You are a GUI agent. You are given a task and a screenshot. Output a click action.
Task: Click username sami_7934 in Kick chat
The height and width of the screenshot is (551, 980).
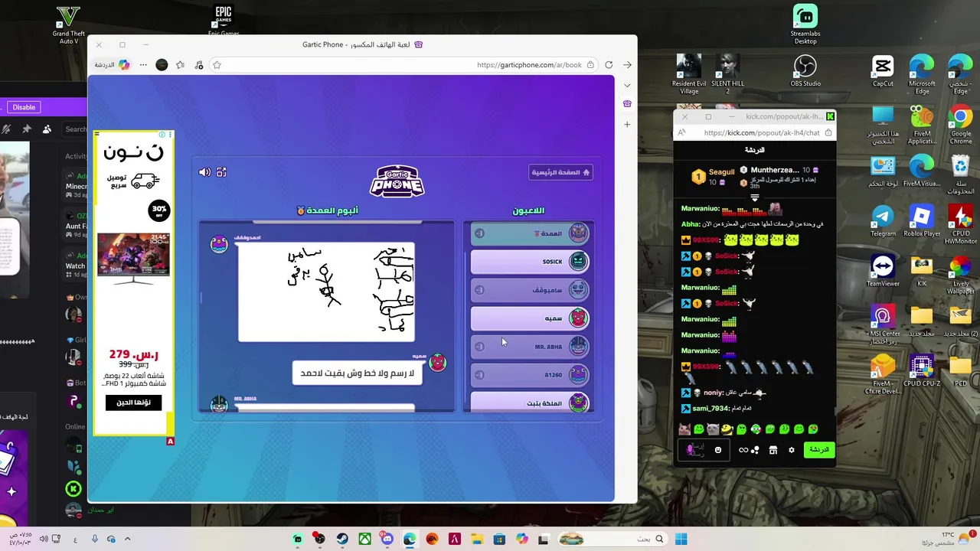(x=711, y=409)
